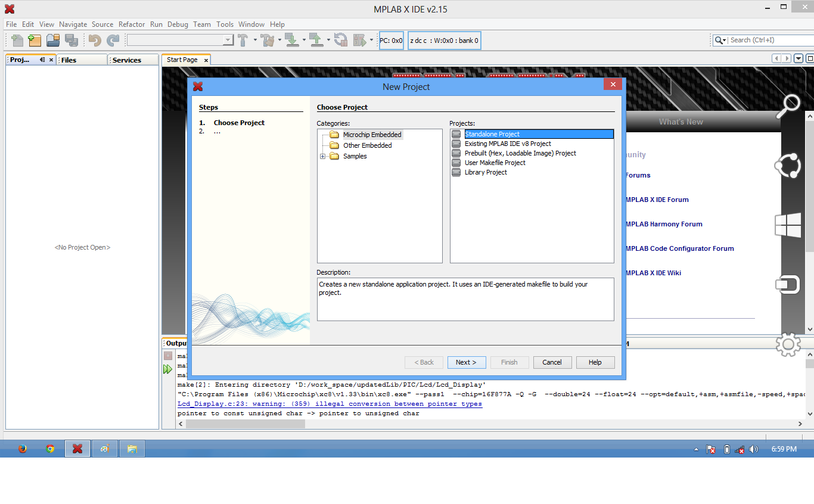The image size is (814, 504).
Task: Open the File menu
Action: tap(11, 24)
